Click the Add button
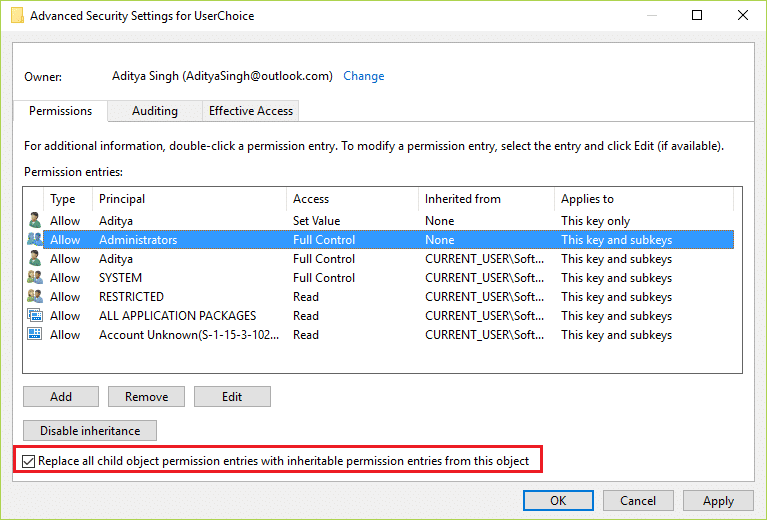This screenshot has width=767, height=520. [x=61, y=396]
